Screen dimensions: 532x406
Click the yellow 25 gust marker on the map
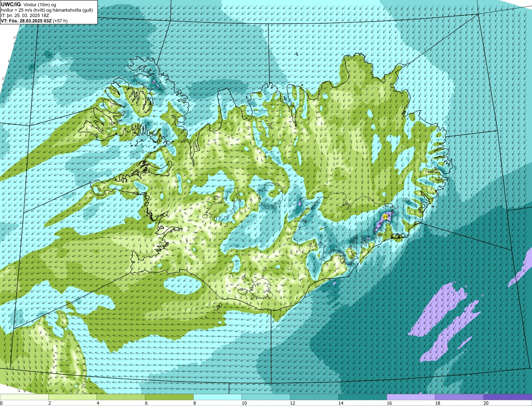pyautogui.click(x=385, y=217)
